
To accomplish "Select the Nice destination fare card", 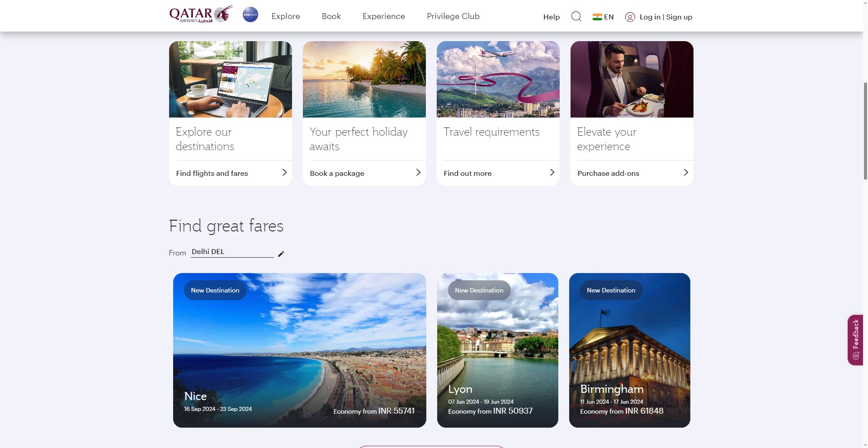I will (x=299, y=350).
